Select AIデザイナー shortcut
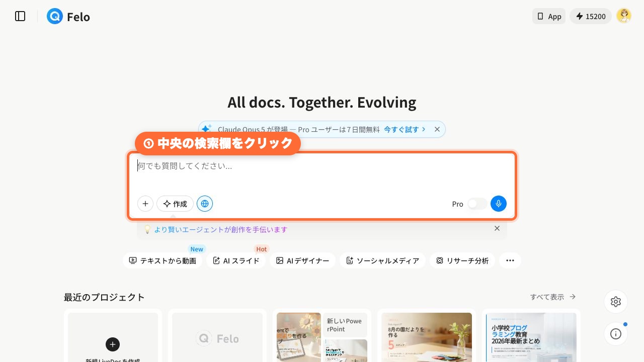The width and height of the screenshot is (644, 362). click(302, 260)
